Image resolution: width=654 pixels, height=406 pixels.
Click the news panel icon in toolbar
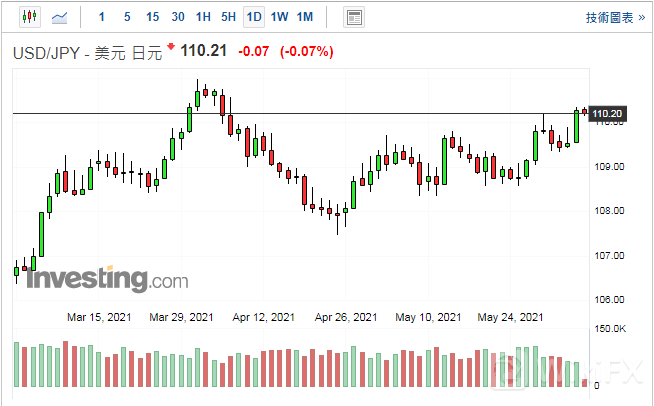coord(353,17)
